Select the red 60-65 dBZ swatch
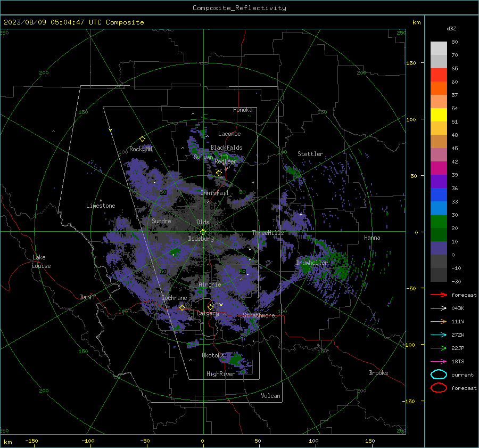This screenshot has height=448, width=479. [x=439, y=75]
